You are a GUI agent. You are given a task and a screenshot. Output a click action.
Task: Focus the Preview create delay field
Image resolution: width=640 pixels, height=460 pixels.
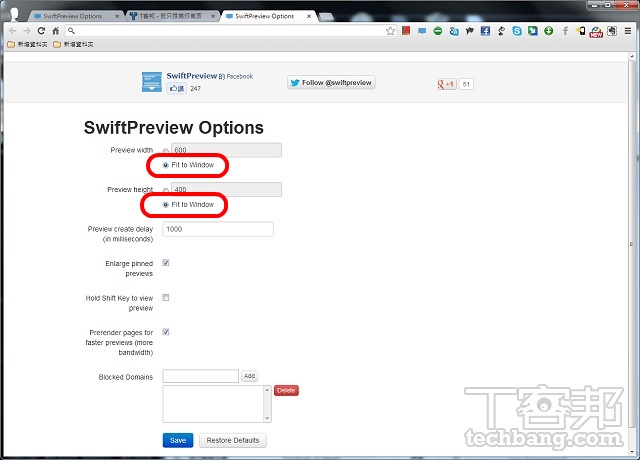click(218, 229)
